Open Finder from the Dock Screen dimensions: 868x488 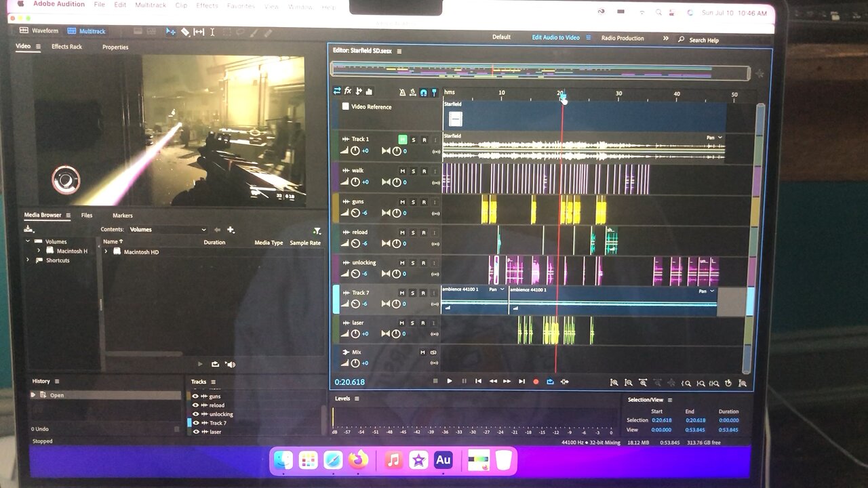click(x=283, y=461)
